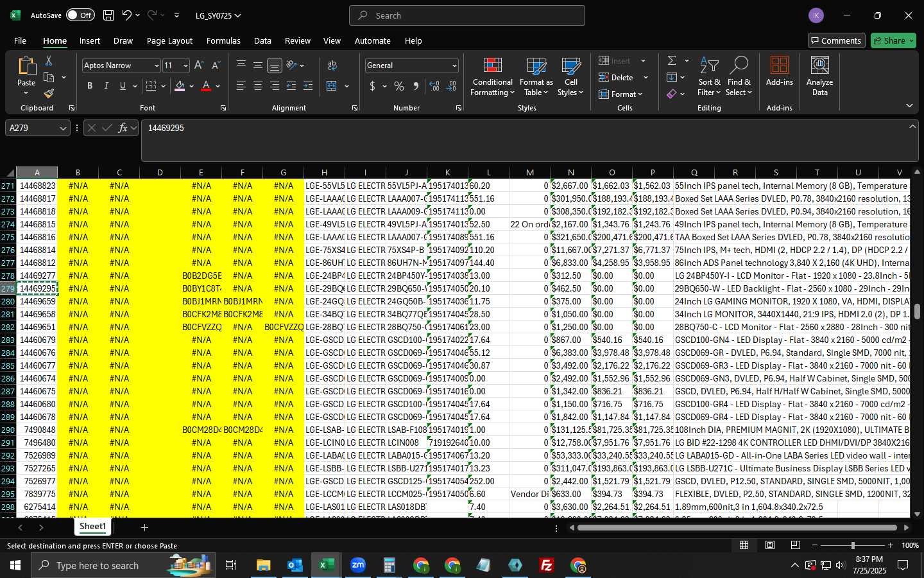Click Increase Decimal icon
The height and width of the screenshot is (578, 924).
pos(434,86)
